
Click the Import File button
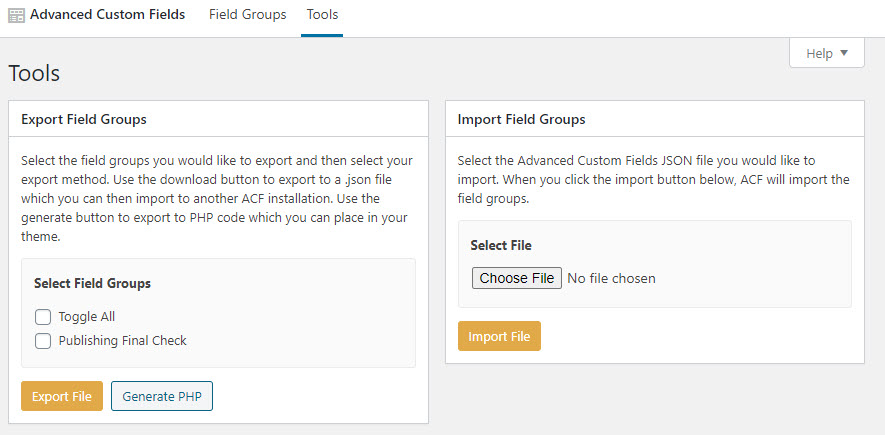pos(499,337)
